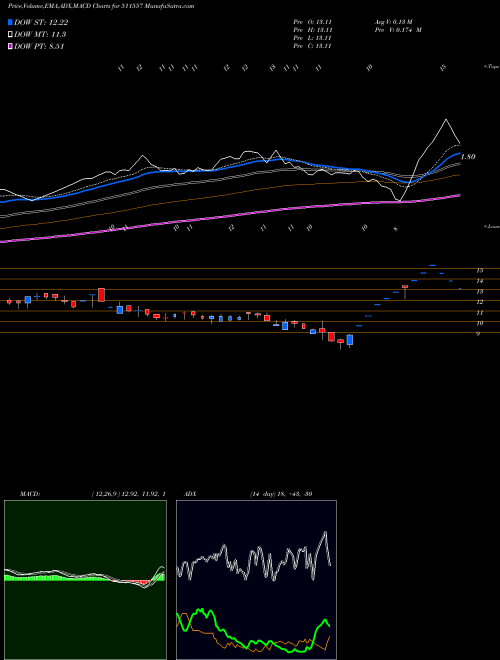This screenshot has height=660, width=500.
Task: Click the Avg V: 0.13 M value
Action: tap(395, 22)
